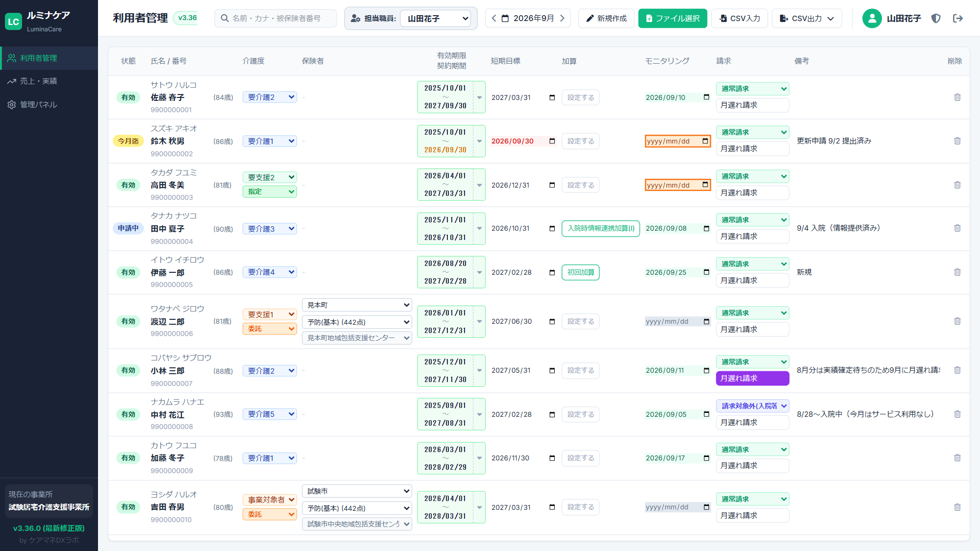Click the logout icon in the header

point(958,19)
